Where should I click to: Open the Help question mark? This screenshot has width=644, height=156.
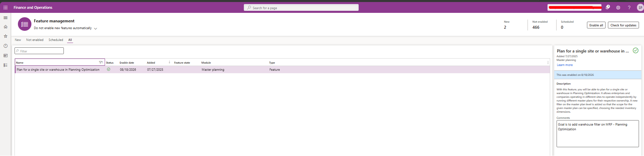(x=629, y=7)
